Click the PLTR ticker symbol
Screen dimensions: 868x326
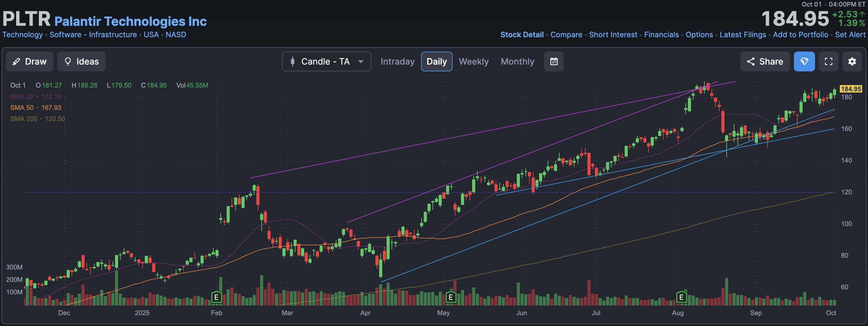tap(26, 19)
